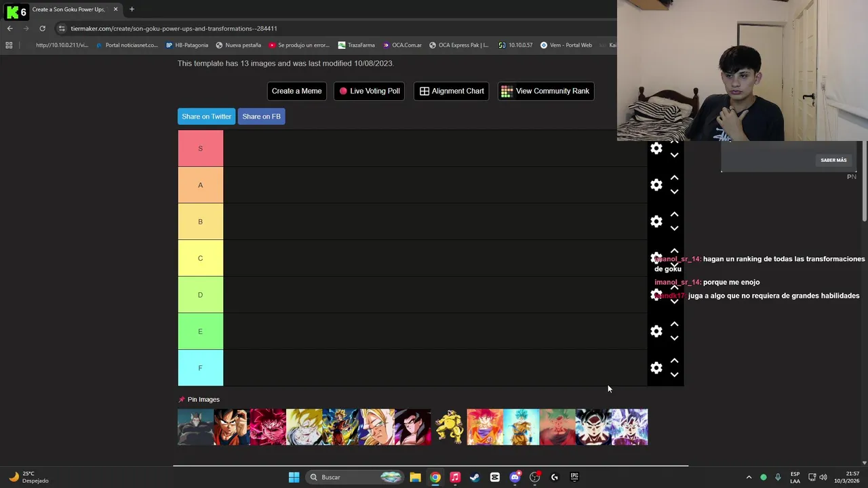
Task: Open the Alignment Chart
Action: (452, 91)
